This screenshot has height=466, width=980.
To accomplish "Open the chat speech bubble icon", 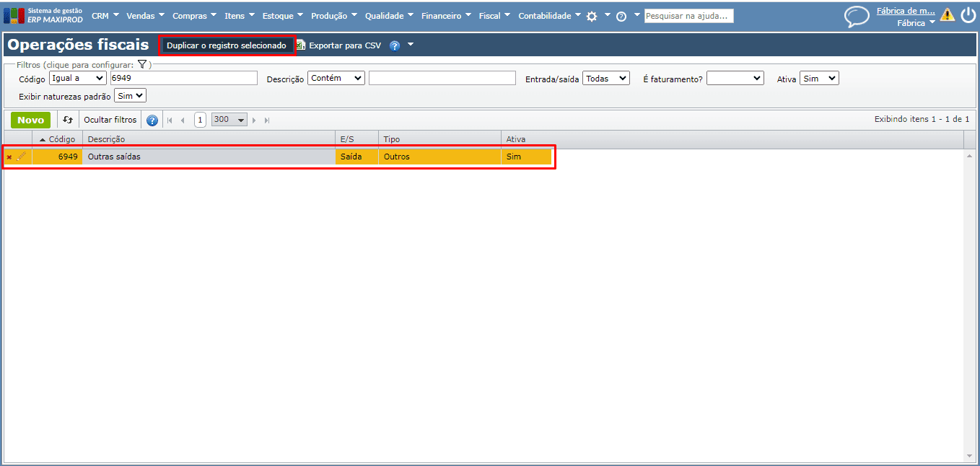I will pyautogui.click(x=857, y=17).
